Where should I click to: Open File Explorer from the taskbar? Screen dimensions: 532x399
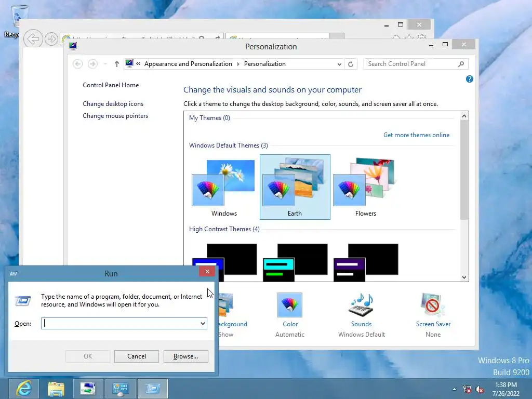[x=56, y=389]
